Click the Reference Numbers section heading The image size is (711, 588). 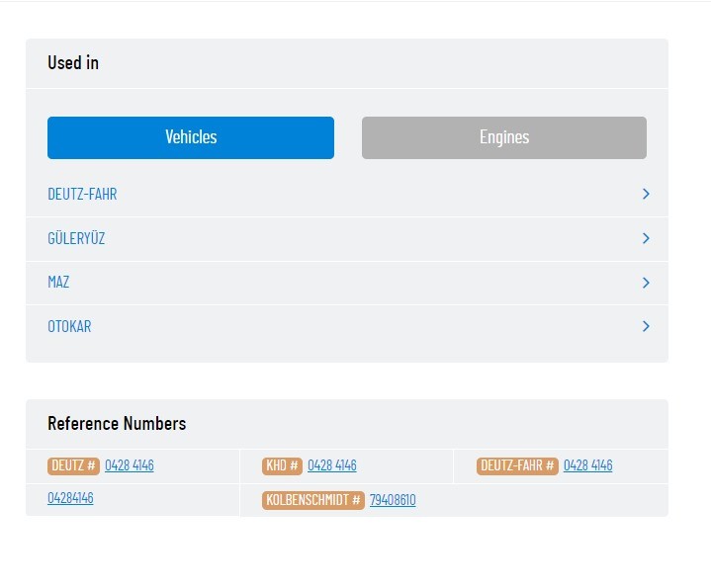(x=117, y=423)
